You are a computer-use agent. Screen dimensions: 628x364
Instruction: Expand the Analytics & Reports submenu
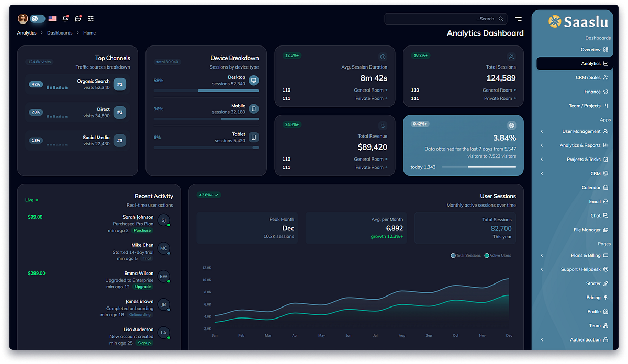pos(574,145)
